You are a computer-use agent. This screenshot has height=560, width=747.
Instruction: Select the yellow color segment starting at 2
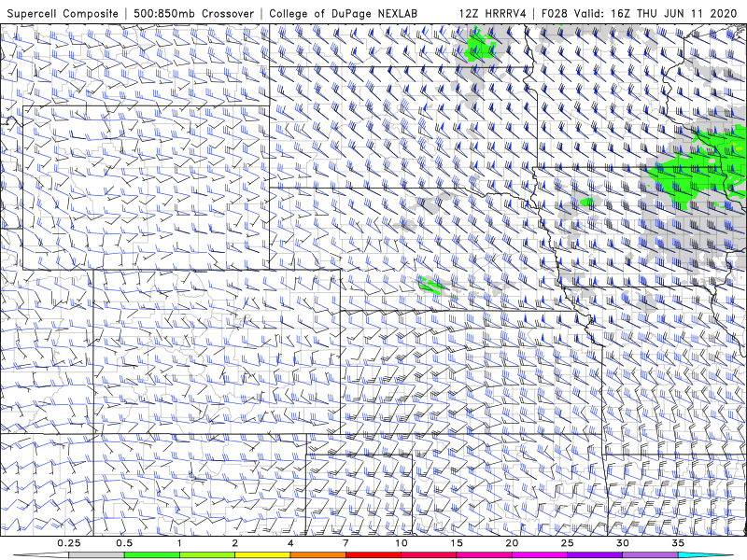(x=262, y=555)
